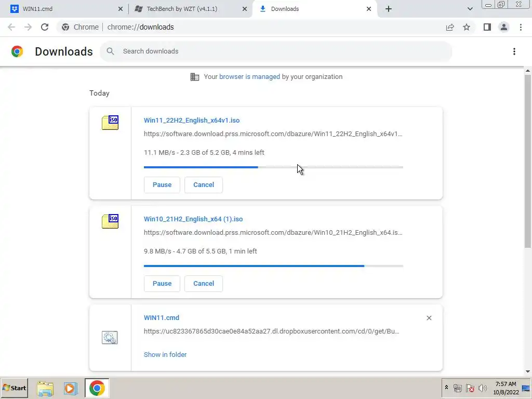This screenshot has width=532, height=399.
Task: Expand the tab search dropdown arrow
Action: coord(470,9)
